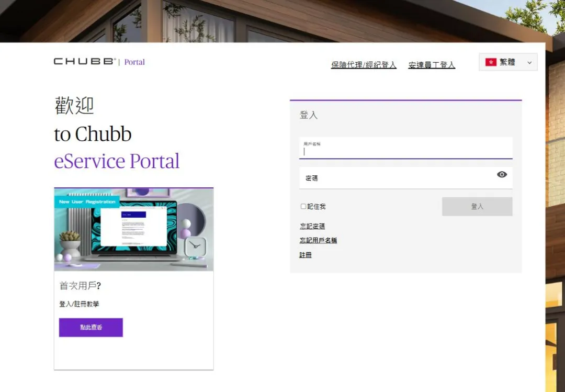Focus the 用戶名稱 username field

click(x=406, y=148)
